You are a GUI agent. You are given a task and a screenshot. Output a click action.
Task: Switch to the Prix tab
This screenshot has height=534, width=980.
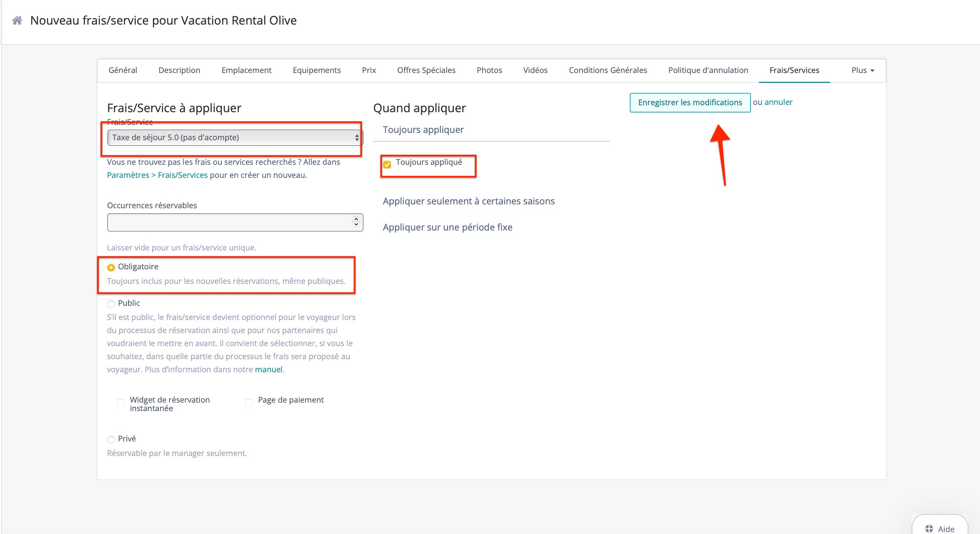(369, 70)
